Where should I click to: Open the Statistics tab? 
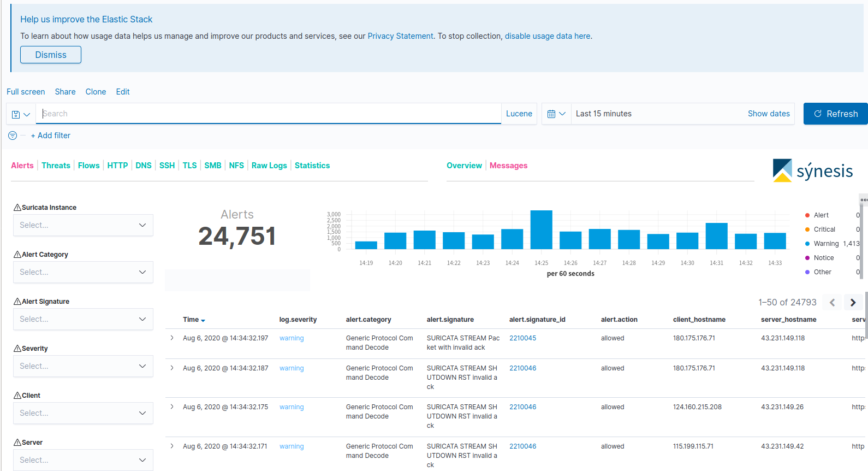pos(312,166)
